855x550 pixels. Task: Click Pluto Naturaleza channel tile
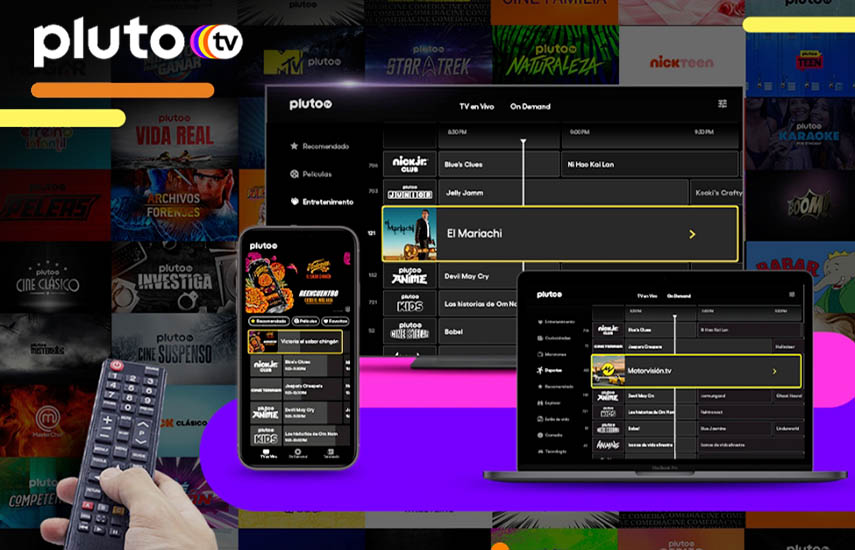click(x=555, y=55)
